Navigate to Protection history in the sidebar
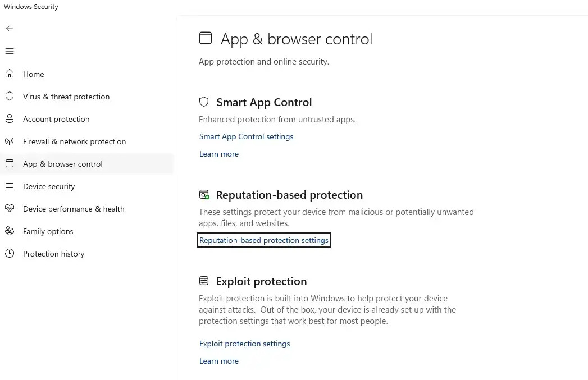588x380 pixels. pyautogui.click(x=53, y=253)
